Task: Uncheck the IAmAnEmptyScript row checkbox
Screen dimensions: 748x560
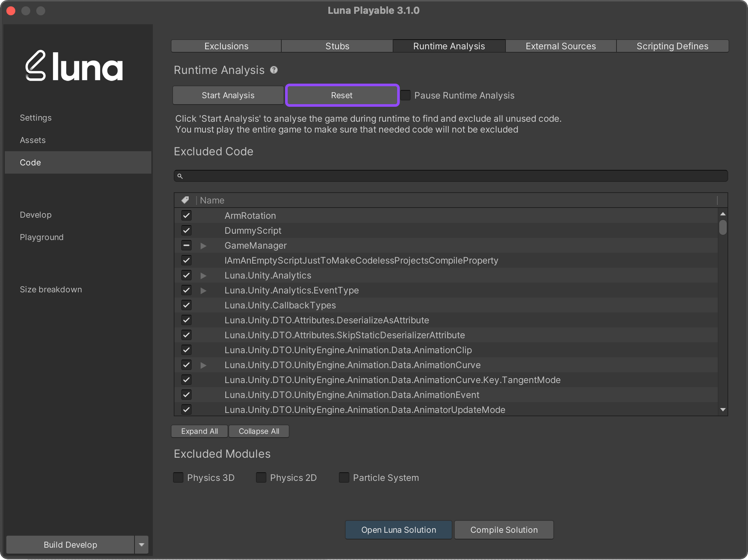Action: [186, 260]
